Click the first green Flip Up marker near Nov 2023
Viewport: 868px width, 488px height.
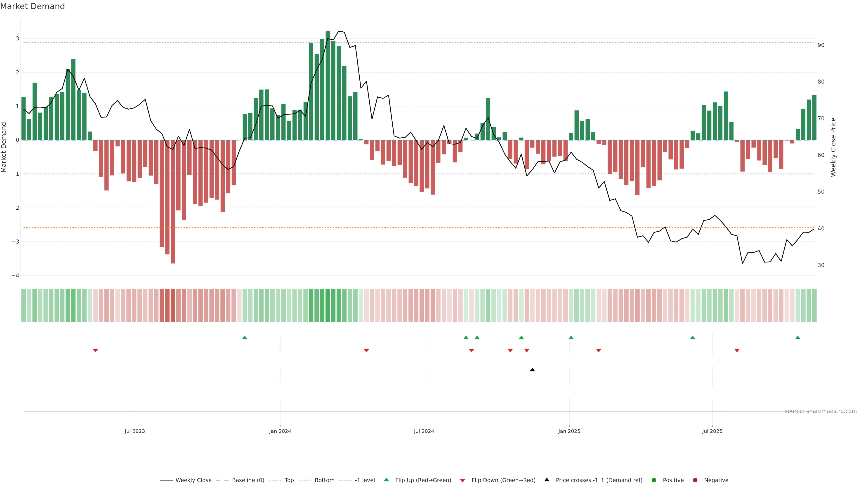click(245, 338)
